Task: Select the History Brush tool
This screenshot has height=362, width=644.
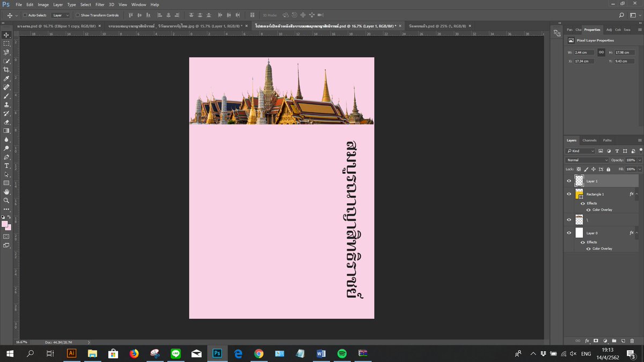Action: pos(6,113)
